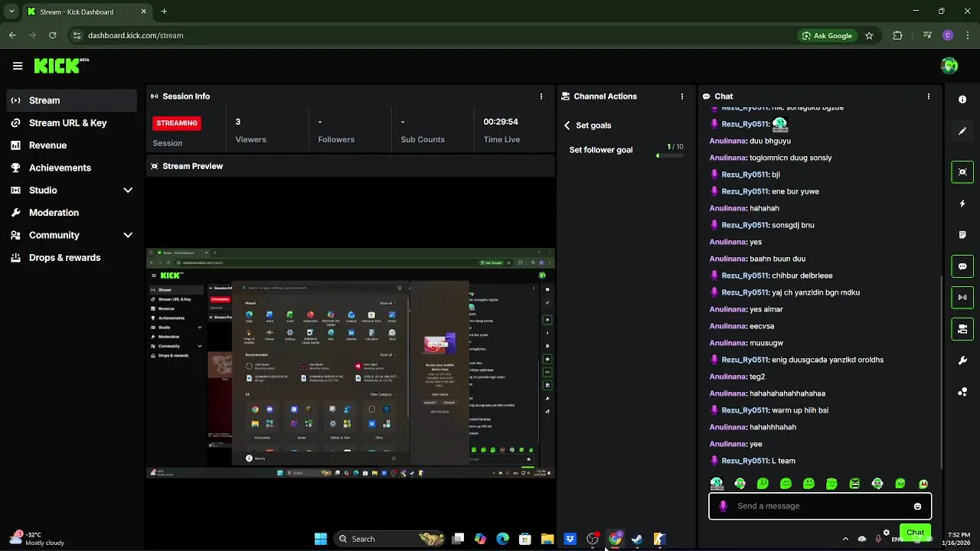Viewport: 980px width, 551px height.
Task: Open Chat panel three-dot options
Action: (929, 96)
